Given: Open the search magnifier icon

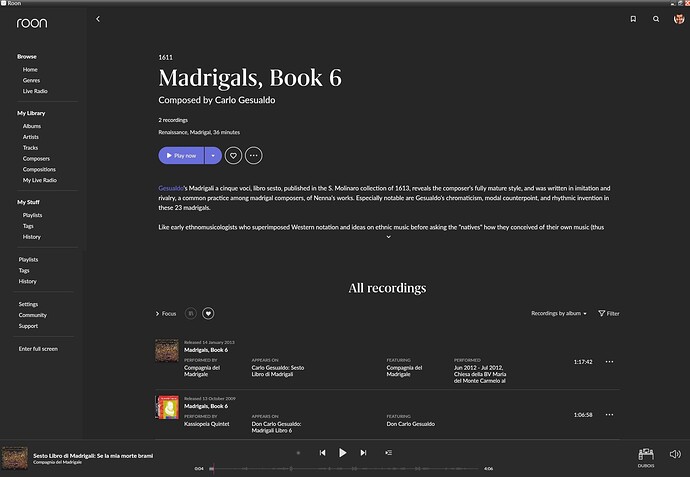Looking at the screenshot, I should pyautogui.click(x=656, y=19).
